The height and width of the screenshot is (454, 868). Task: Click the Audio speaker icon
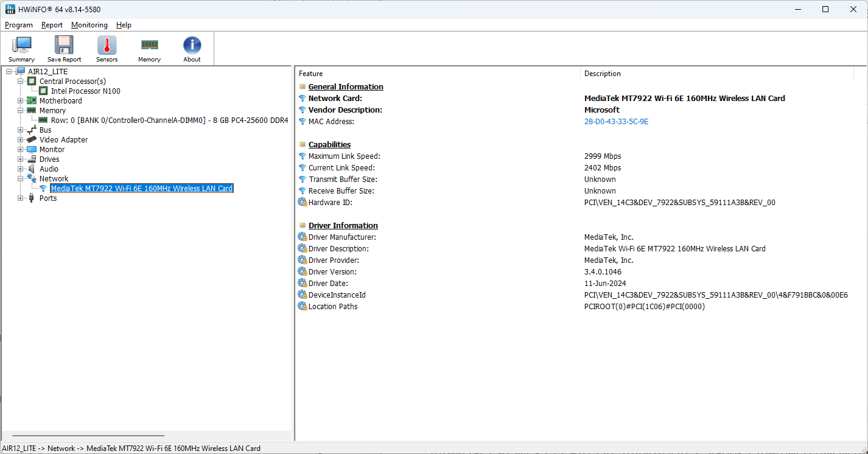click(32, 169)
